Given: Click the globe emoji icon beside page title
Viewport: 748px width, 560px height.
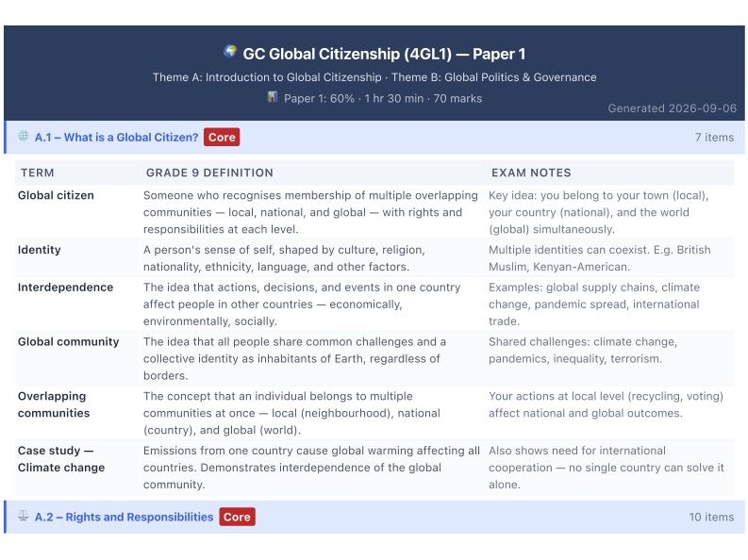Looking at the screenshot, I should click(x=230, y=52).
